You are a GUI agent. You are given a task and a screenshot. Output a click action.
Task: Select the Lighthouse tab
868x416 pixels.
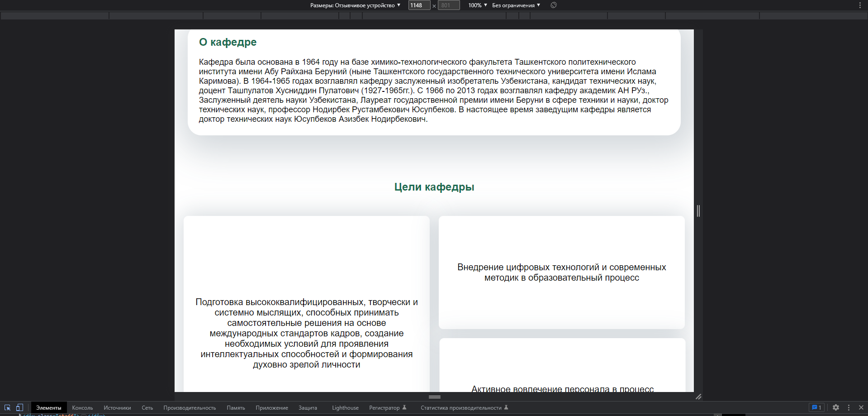click(345, 408)
